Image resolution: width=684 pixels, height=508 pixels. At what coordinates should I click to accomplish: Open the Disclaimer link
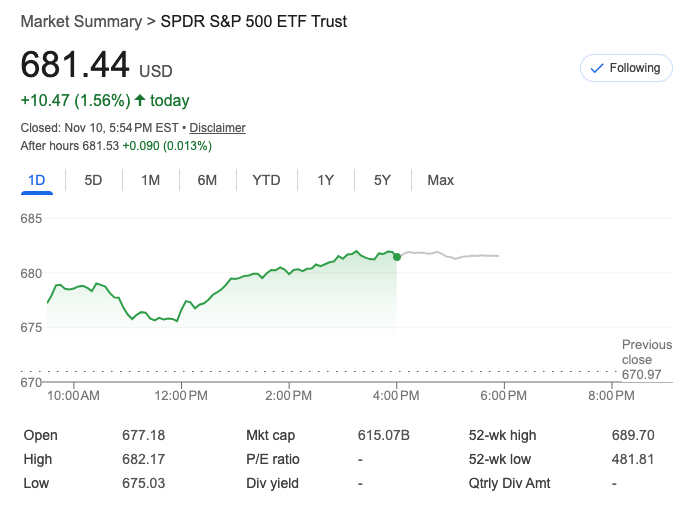pyautogui.click(x=217, y=128)
